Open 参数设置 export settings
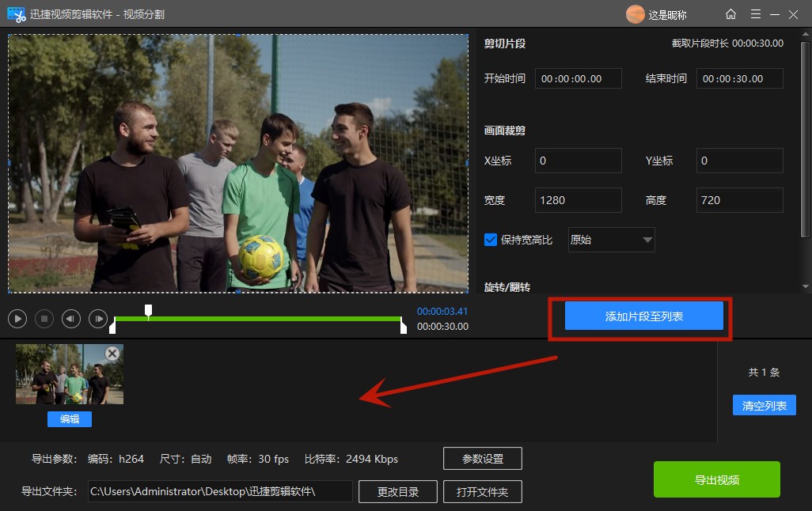Screen dimensions: 812x511 click(x=483, y=459)
